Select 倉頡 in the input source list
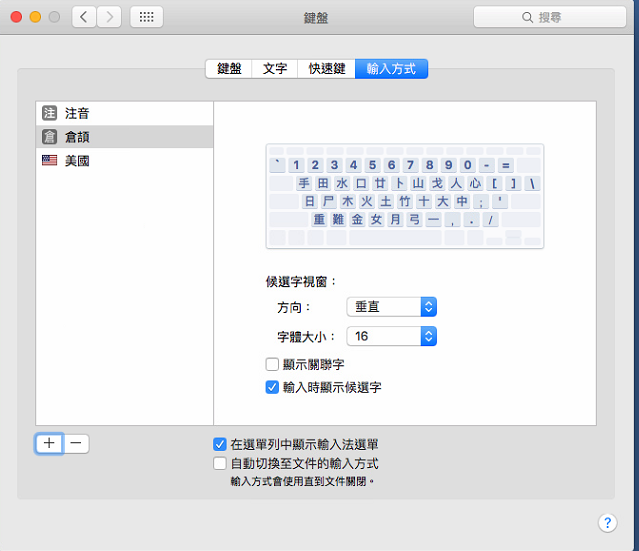The width and height of the screenshot is (639, 551). pos(124,137)
